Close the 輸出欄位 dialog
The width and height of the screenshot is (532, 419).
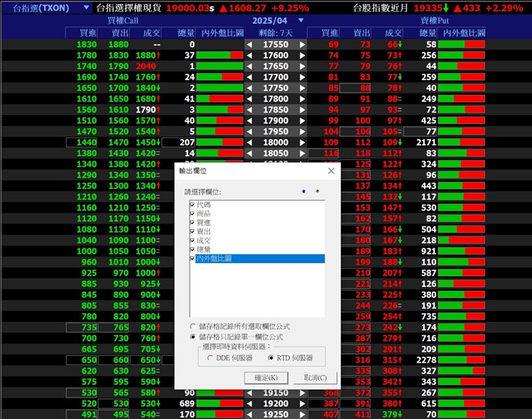(x=331, y=171)
